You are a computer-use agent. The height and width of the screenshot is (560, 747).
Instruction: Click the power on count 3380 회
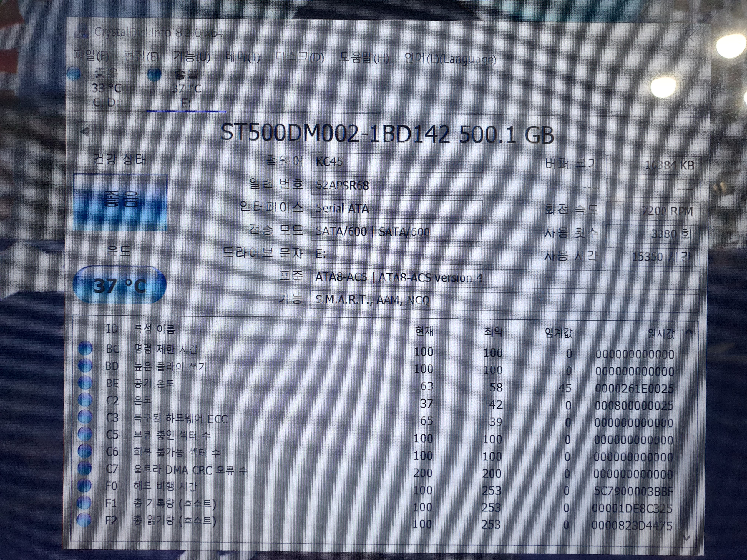coord(653,234)
